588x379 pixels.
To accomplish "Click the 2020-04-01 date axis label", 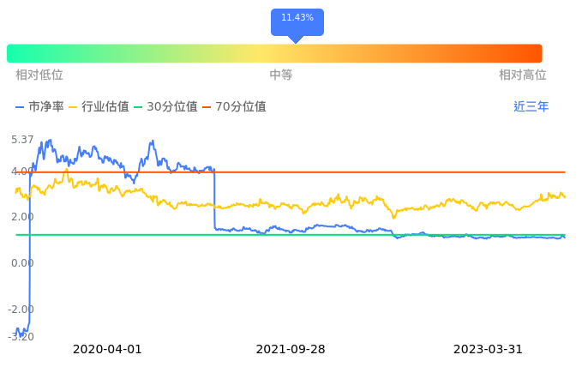I will [x=107, y=350].
